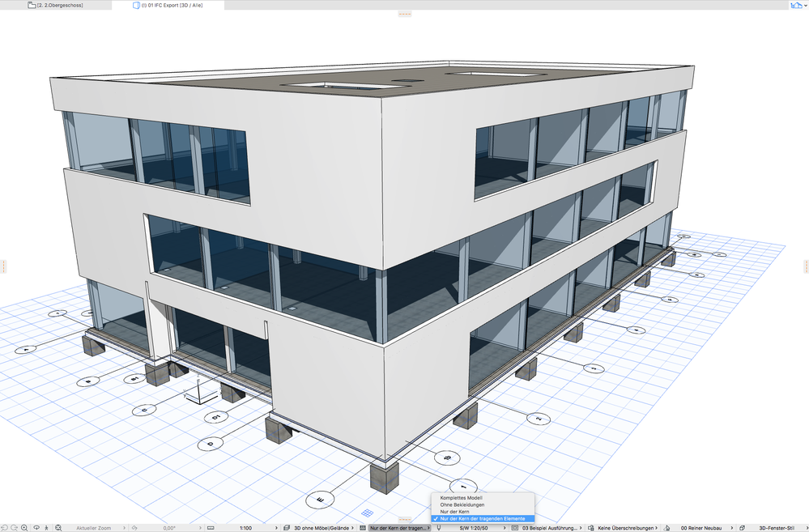Open the 3D-Fenster-Stil dropdown
The image size is (809, 532).
click(x=777, y=528)
